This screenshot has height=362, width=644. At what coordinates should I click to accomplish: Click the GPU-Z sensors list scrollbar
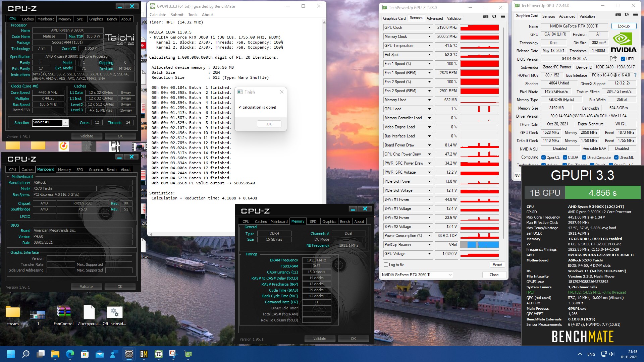[x=503, y=132]
